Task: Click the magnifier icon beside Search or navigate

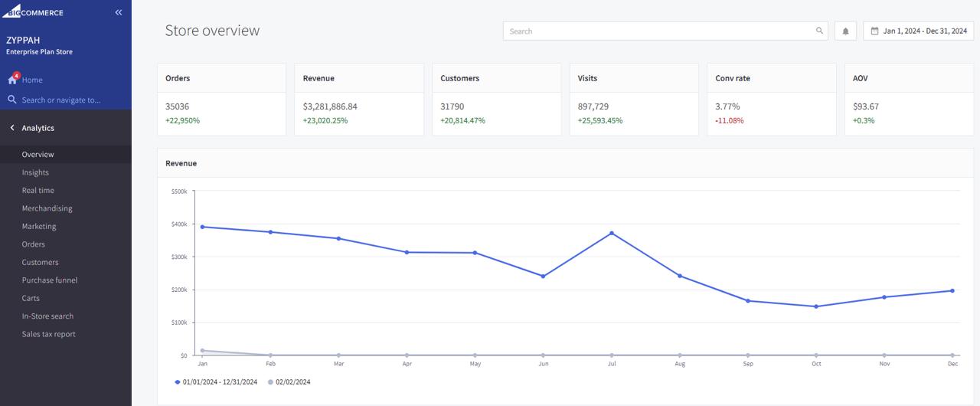Action: (x=12, y=100)
